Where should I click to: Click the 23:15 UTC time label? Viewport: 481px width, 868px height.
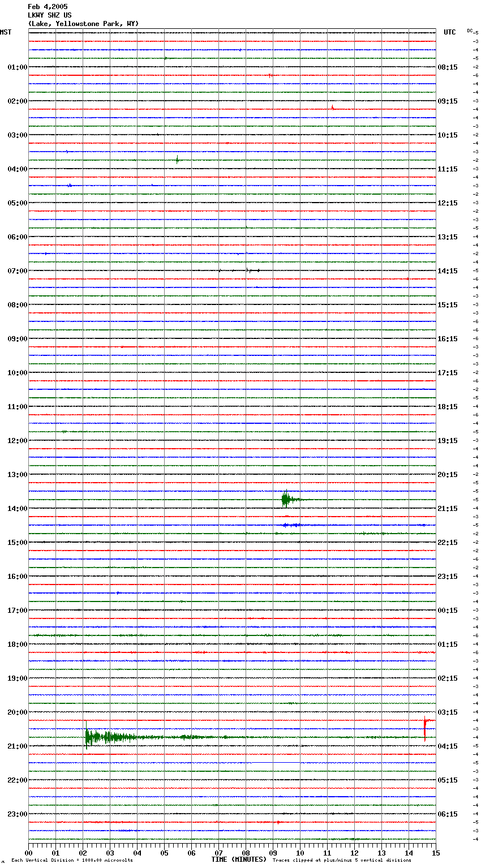tap(448, 577)
